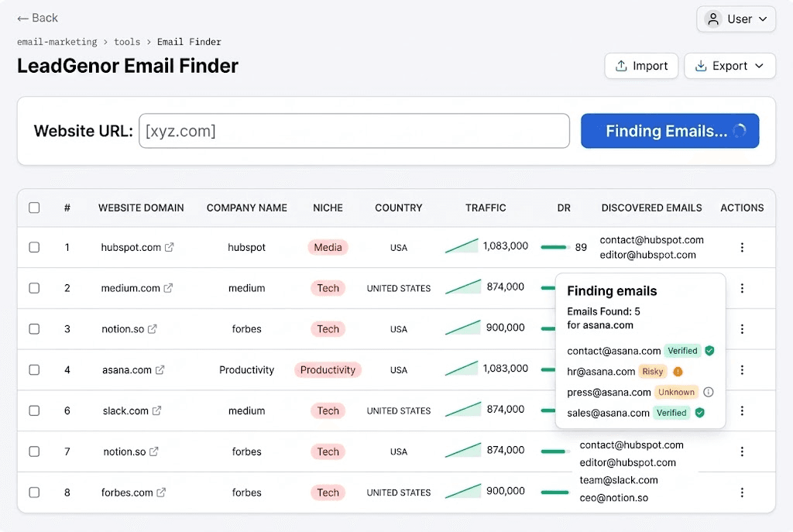
Task: Click the Finding Emails button
Action: [x=670, y=131]
